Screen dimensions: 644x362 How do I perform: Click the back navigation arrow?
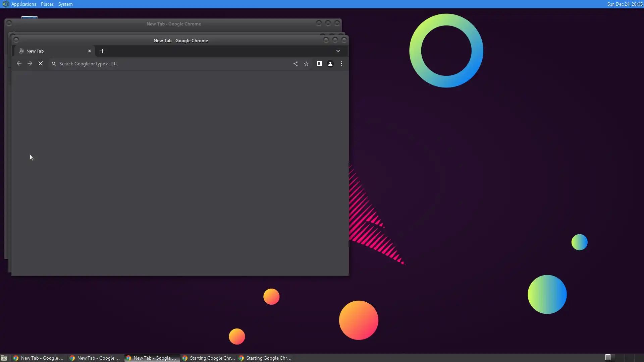[x=19, y=64]
